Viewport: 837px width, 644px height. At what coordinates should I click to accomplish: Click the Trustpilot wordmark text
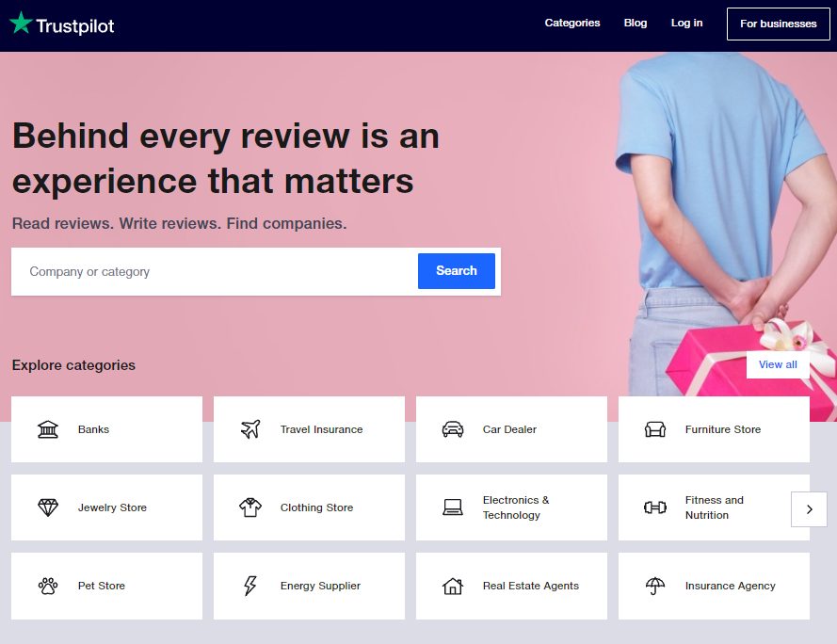74,25
